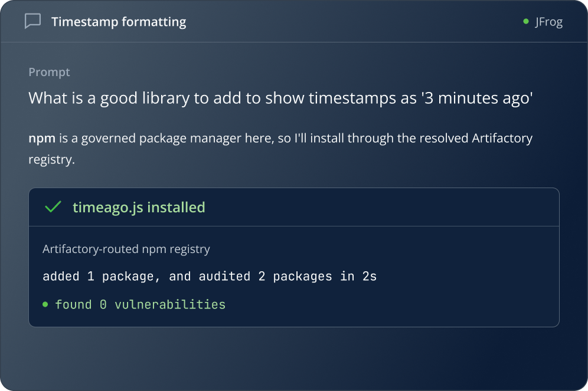588x391 pixels.
Task: Click the 'Prompt' label
Action: (x=49, y=72)
